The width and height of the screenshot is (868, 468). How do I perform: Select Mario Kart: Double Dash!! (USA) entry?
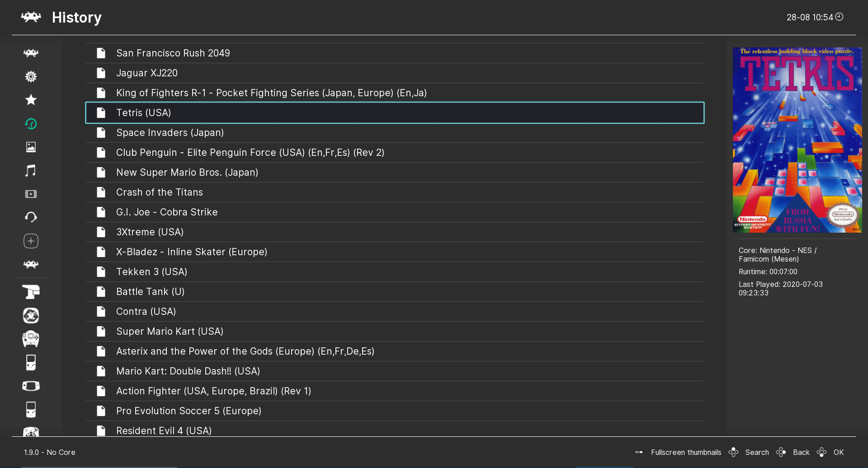394,371
